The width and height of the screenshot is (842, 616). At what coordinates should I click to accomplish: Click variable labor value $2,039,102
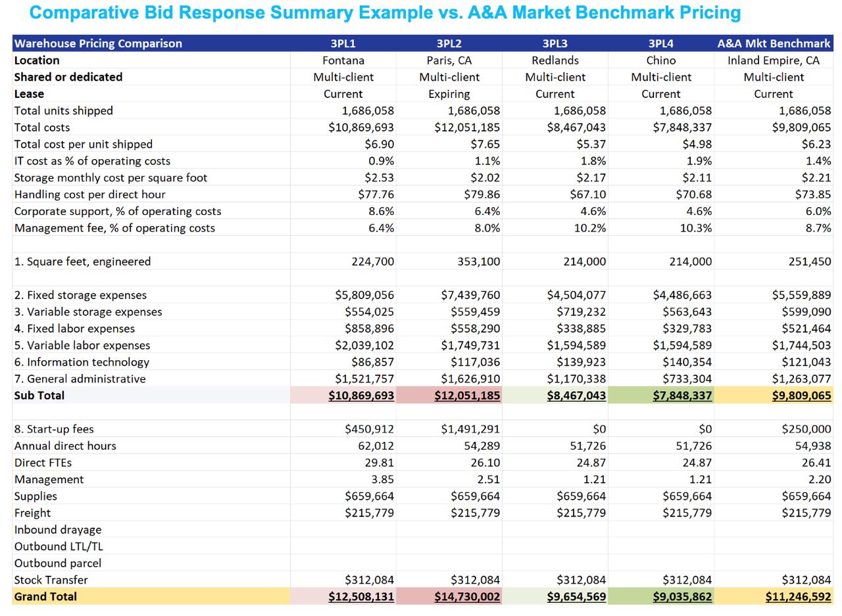pyautogui.click(x=364, y=346)
